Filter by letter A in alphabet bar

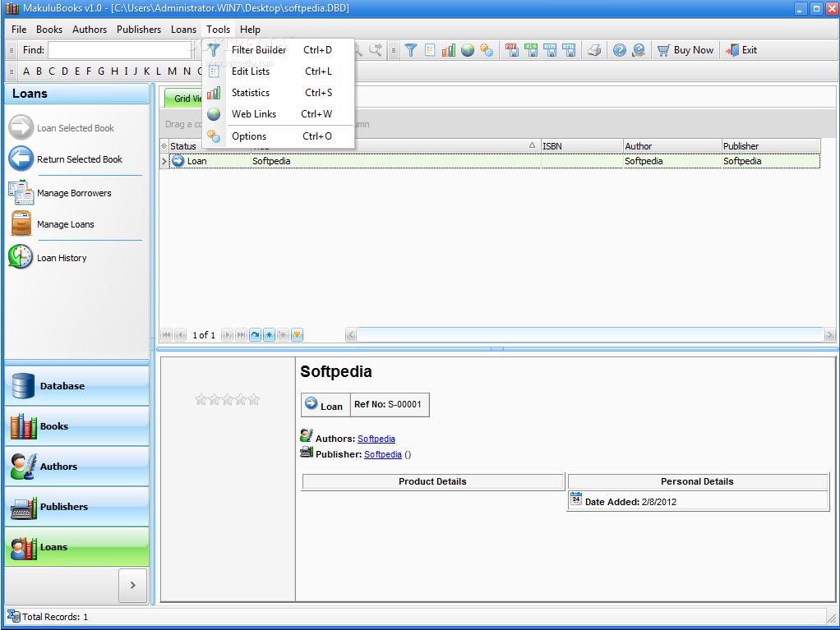pos(25,71)
